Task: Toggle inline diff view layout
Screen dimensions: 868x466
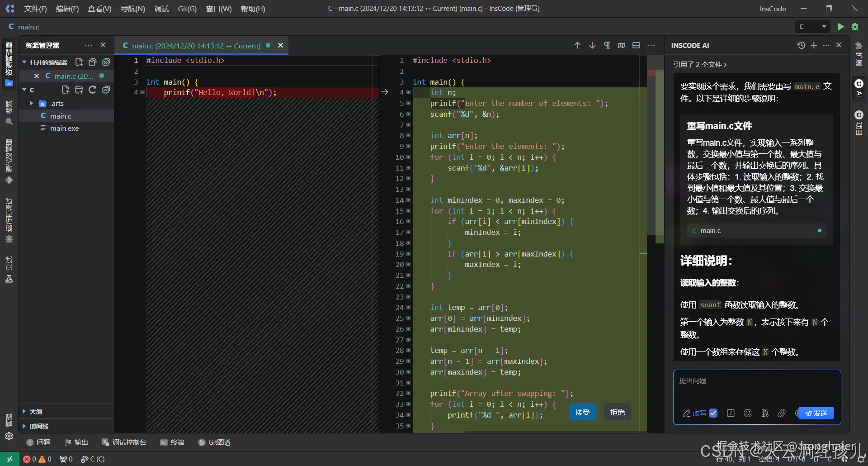Action: (636, 45)
